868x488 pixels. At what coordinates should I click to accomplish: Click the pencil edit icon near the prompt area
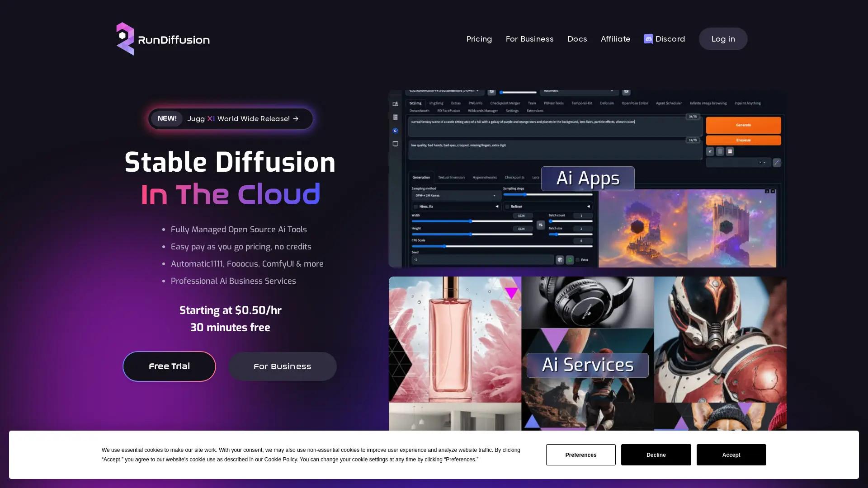(776, 162)
